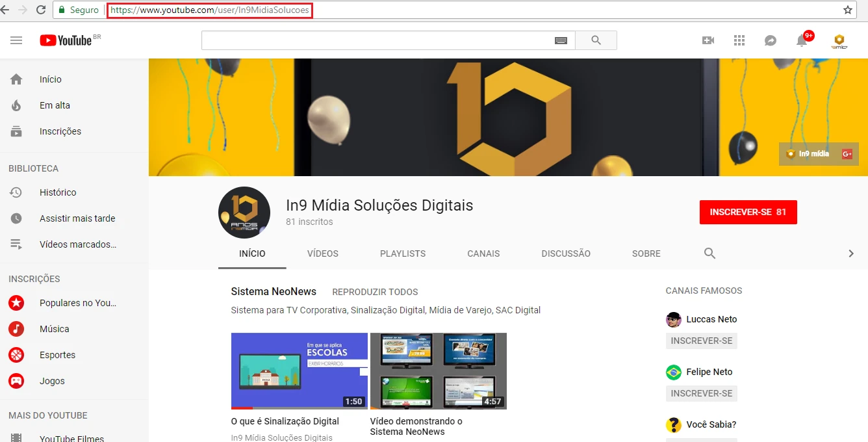Click the Sistema para TV Corporativa description text
Screen dimensions: 868x442
coord(386,310)
